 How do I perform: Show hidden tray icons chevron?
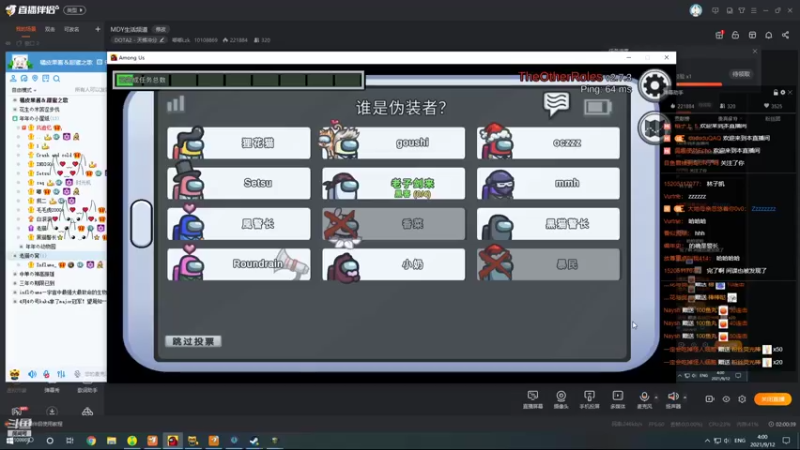click(707, 440)
